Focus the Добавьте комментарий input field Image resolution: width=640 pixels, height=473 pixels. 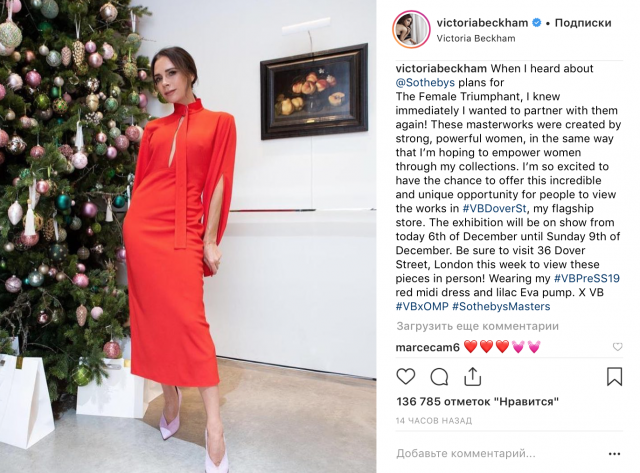click(498, 453)
